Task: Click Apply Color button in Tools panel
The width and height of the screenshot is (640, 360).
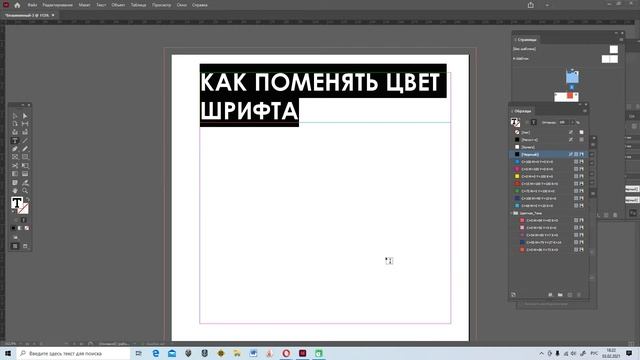Action: point(13,228)
